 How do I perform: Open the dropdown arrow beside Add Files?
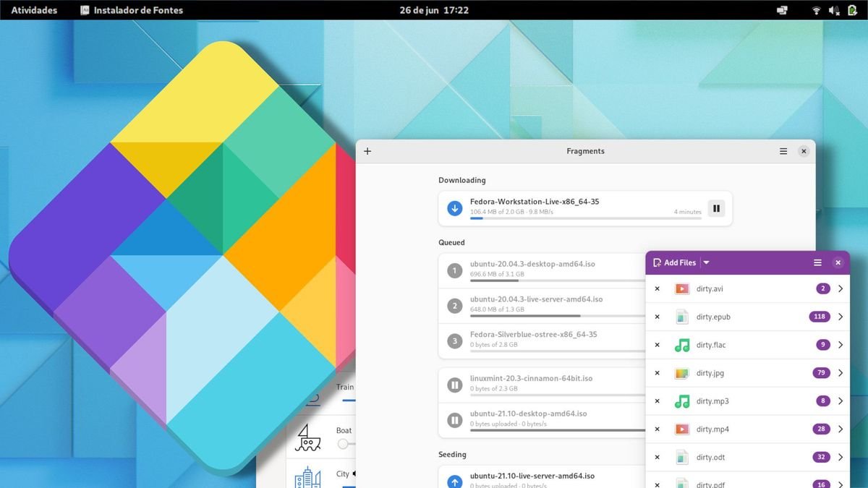tap(707, 262)
